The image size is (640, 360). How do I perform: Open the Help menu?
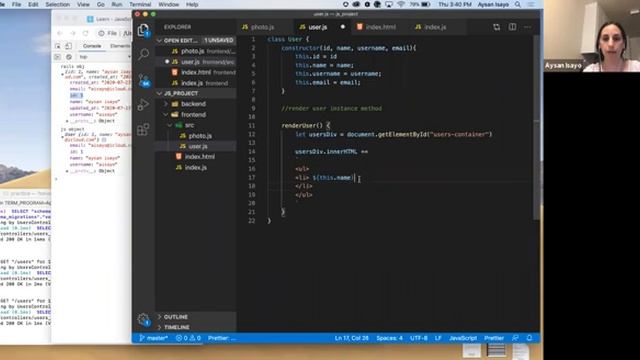coord(192,4)
